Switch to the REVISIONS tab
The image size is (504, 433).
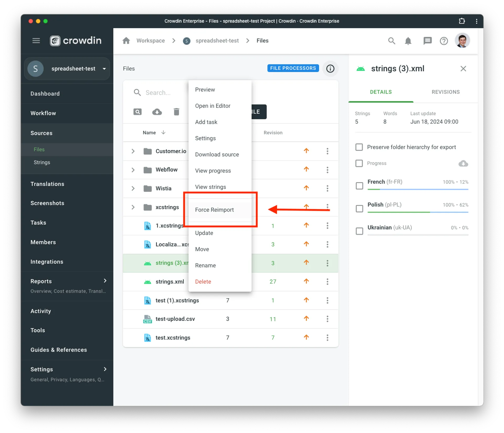(x=445, y=92)
